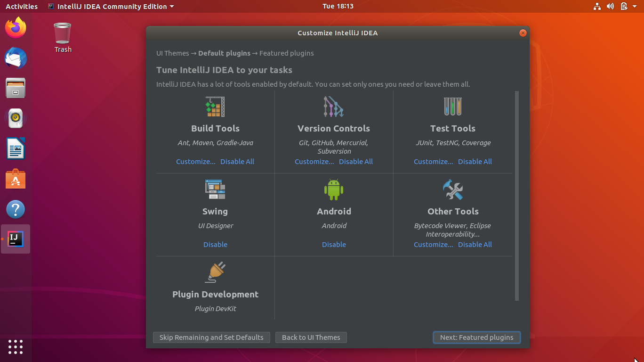644x362 pixels.
Task: Click the IntelliJ IDEA dock icon
Action: (16, 239)
